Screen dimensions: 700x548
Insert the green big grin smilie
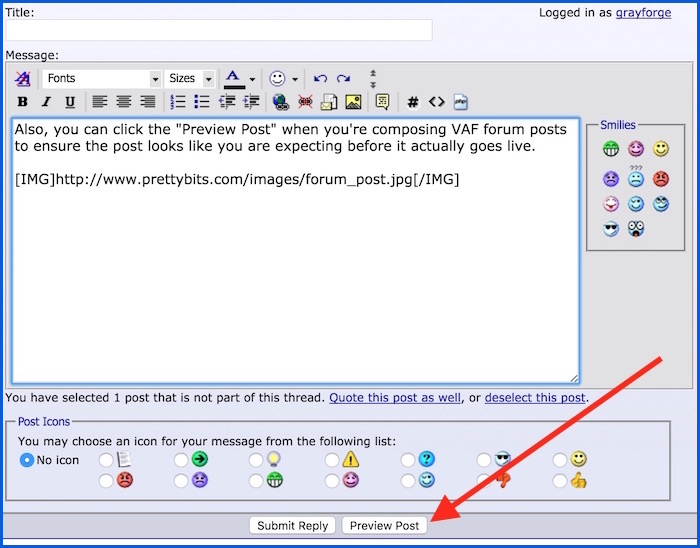[x=611, y=149]
